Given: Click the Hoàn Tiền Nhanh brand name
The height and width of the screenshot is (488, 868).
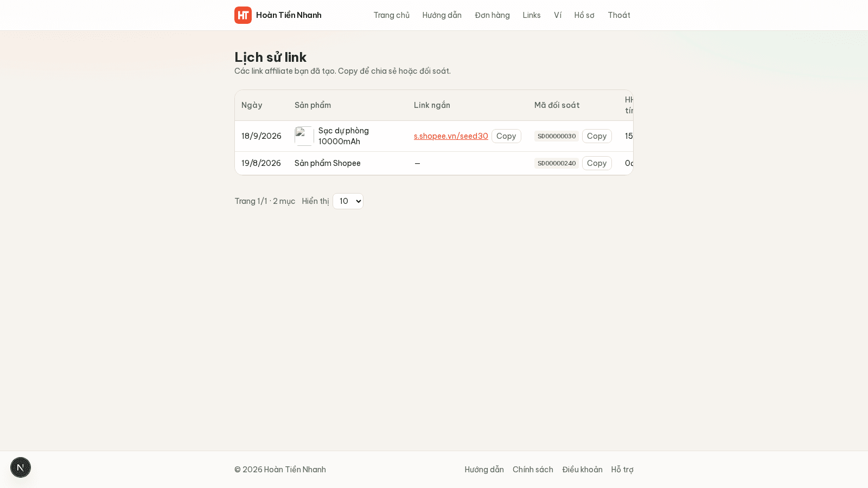Looking at the screenshot, I should coord(289,15).
